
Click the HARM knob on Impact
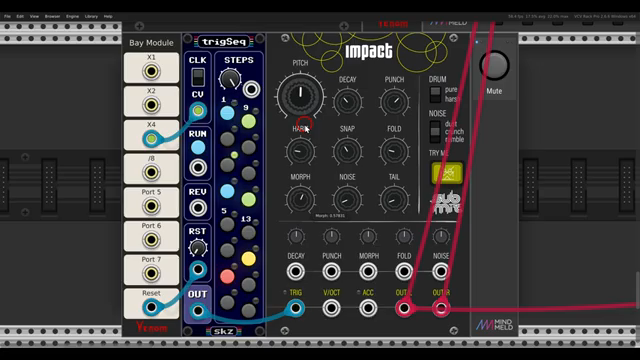tap(300, 151)
